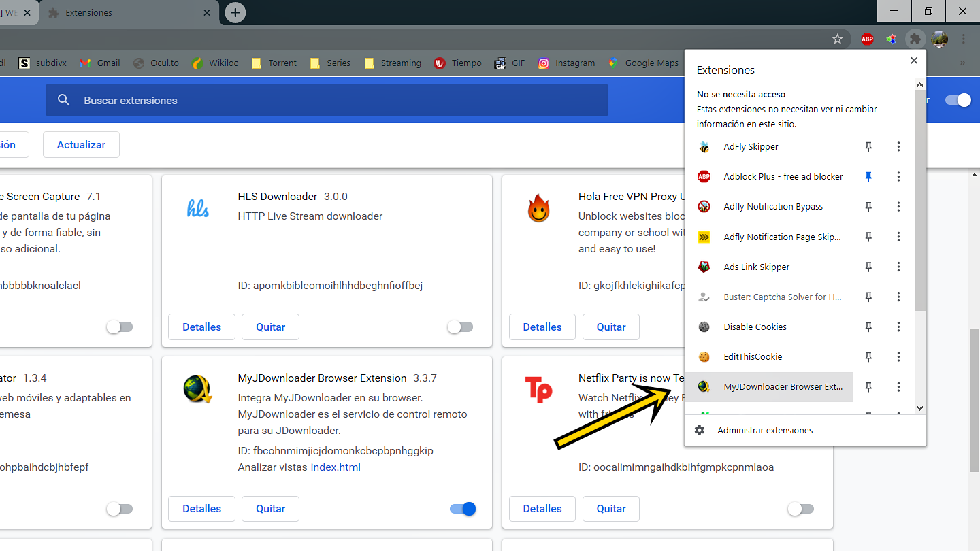Toggle the developer mode switch in the header
This screenshot has width=980, height=551.
[x=958, y=100]
